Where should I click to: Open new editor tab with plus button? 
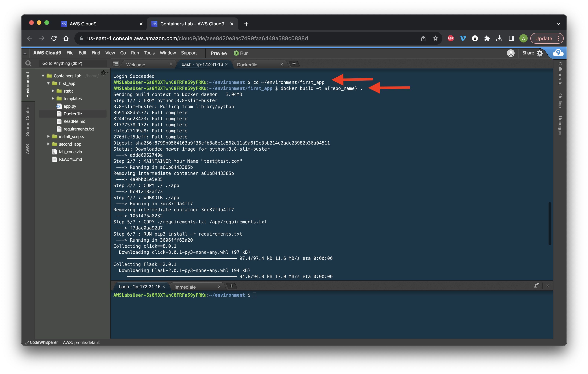[x=294, y=64]
